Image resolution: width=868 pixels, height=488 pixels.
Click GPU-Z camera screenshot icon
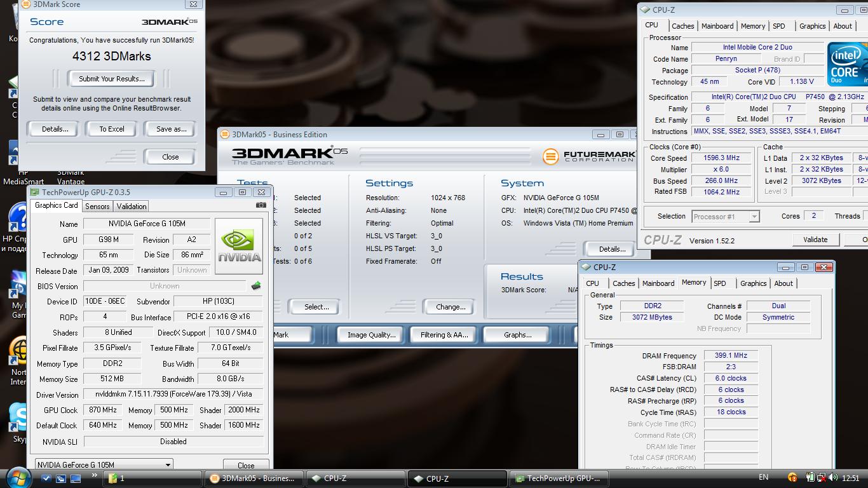pos(261,205)
